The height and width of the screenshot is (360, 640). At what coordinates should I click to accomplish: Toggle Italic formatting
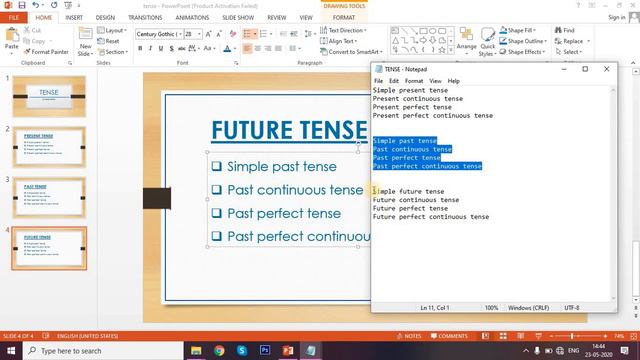150,49
